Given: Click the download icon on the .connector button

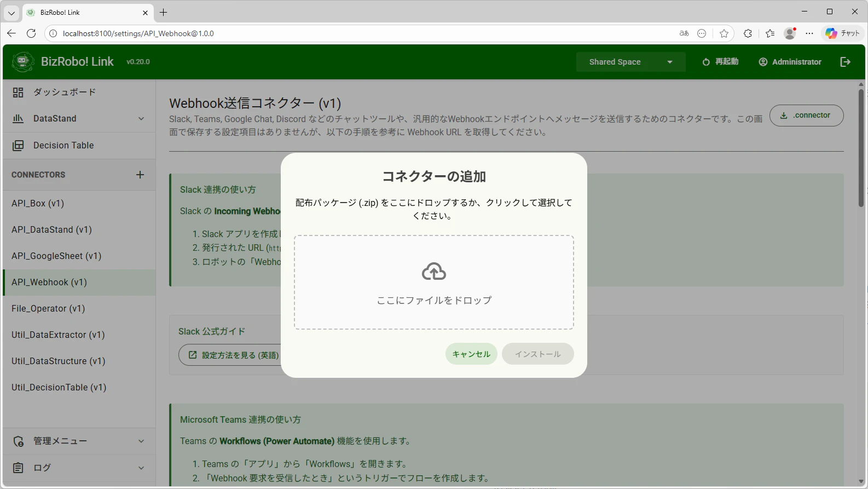Looking at the screenshot, I should pos(784,116).
